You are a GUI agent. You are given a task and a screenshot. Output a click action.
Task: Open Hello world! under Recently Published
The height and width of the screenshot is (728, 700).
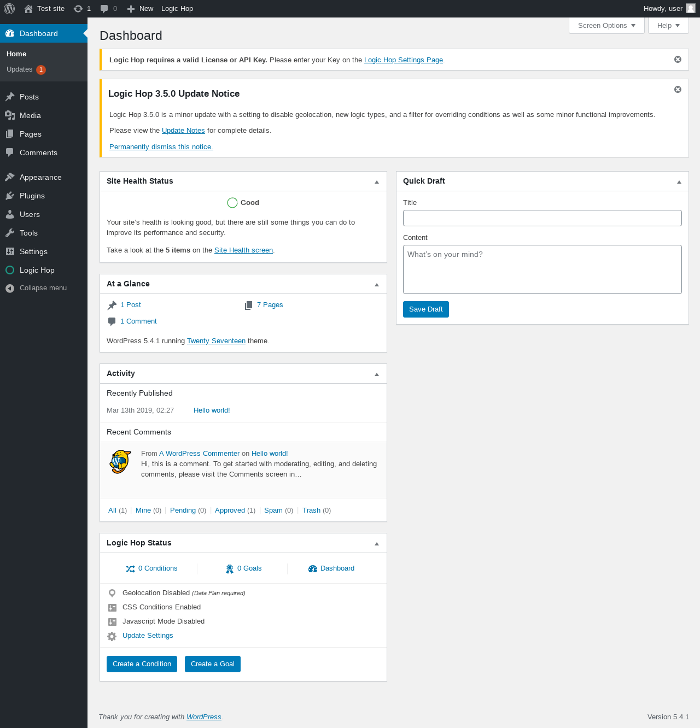point(212,410)
